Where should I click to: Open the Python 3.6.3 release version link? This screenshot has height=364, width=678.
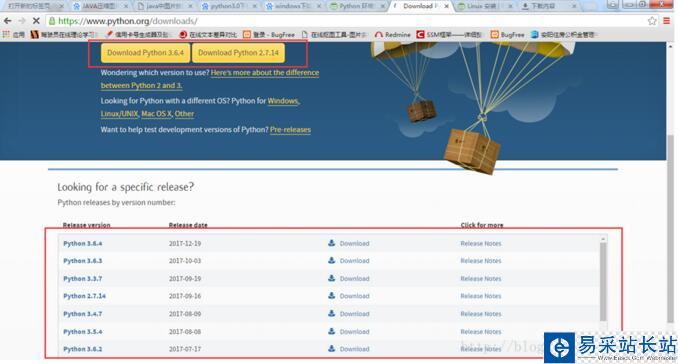point(83,261)
